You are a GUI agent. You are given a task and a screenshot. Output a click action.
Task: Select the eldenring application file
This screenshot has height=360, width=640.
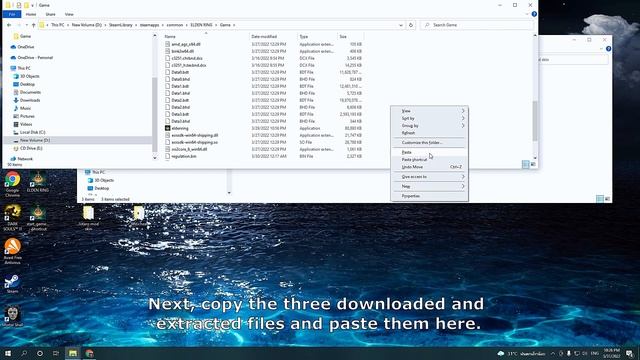pos(180,128)
